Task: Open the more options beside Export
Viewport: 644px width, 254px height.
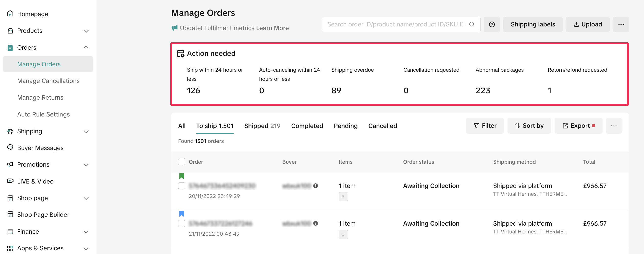Action: [614, 126]
